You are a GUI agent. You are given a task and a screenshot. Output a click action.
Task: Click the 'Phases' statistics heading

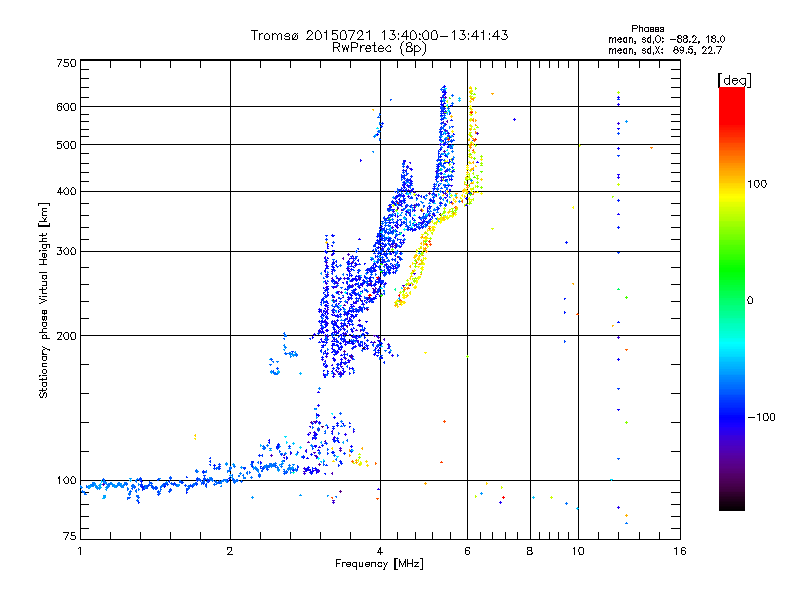pyautogui.click(x=647, y=29)
